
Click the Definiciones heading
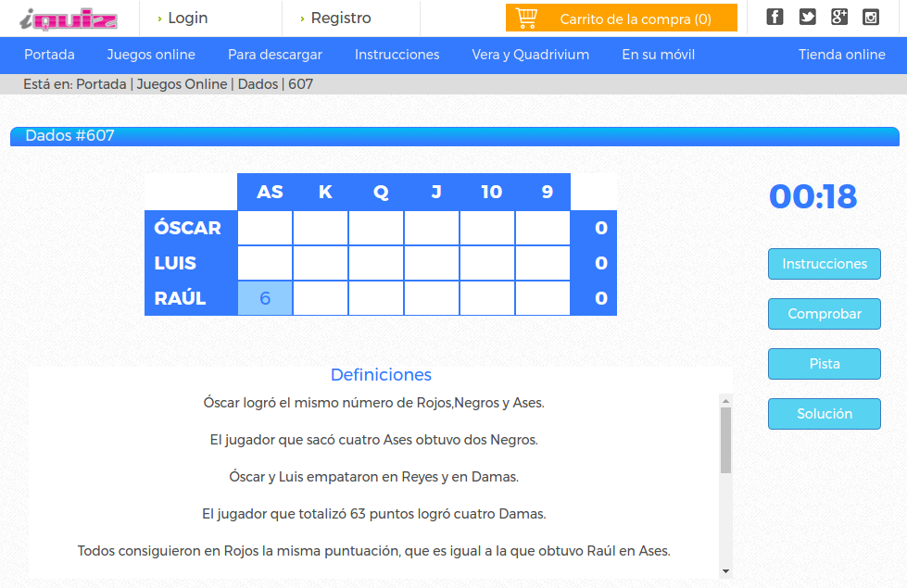[381, 375]
